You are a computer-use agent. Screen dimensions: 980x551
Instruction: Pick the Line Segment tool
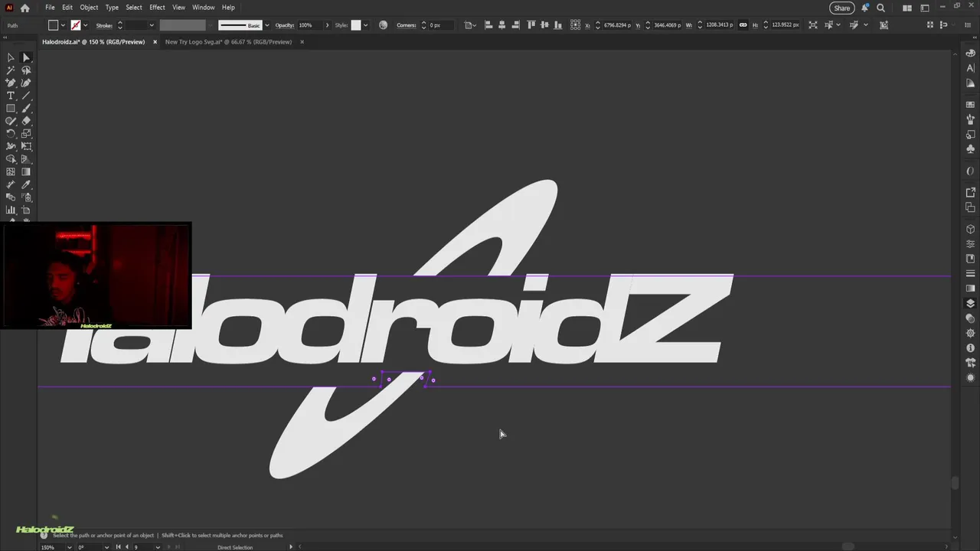click(x=26, y=96)
